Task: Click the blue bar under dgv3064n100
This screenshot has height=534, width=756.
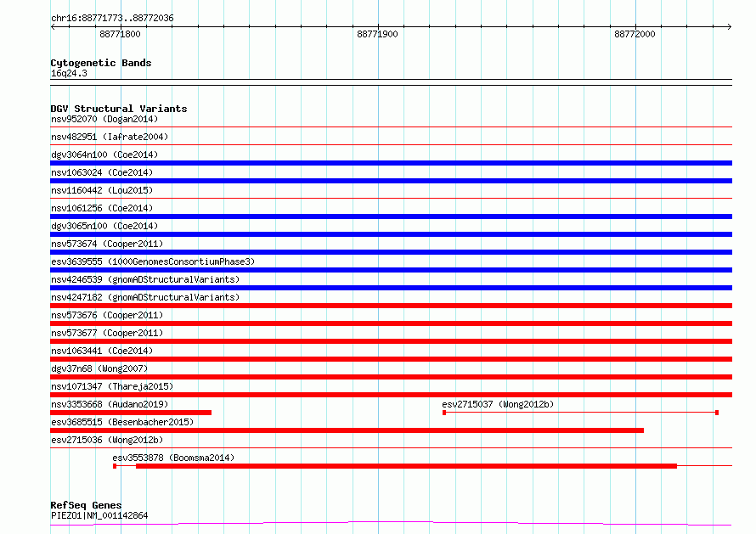Action: 391,163
